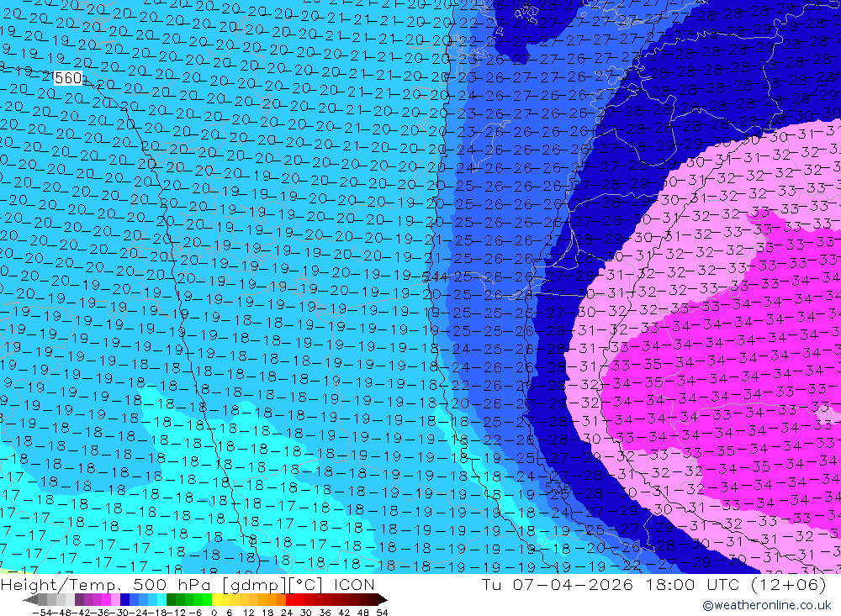The height and width of the screenshot is (616, 841).
Task: Click the '[gdmp]' unit label in title
Action: [255, 584]
